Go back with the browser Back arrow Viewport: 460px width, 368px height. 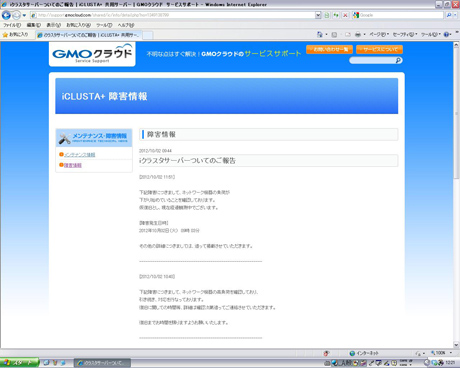[x=6, y=15]
